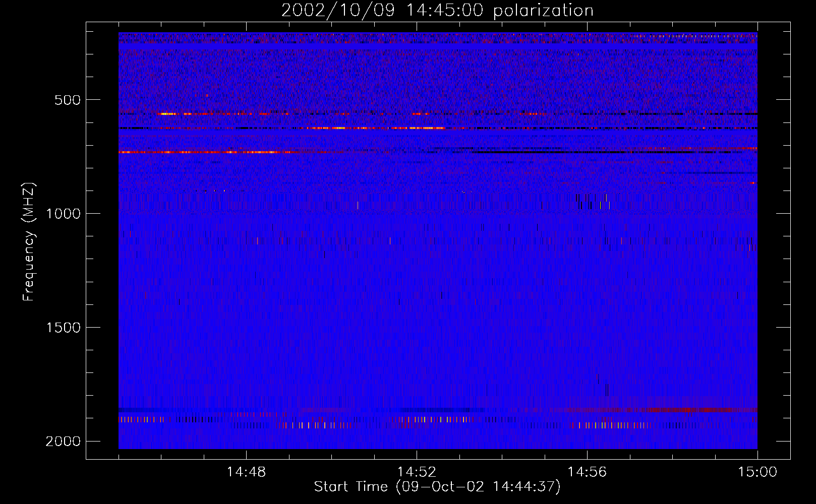The image size is (816, 504).
Task: Click the plot title "2002/10/09 14:45:00 polarization"
Action: click(437, 11)
